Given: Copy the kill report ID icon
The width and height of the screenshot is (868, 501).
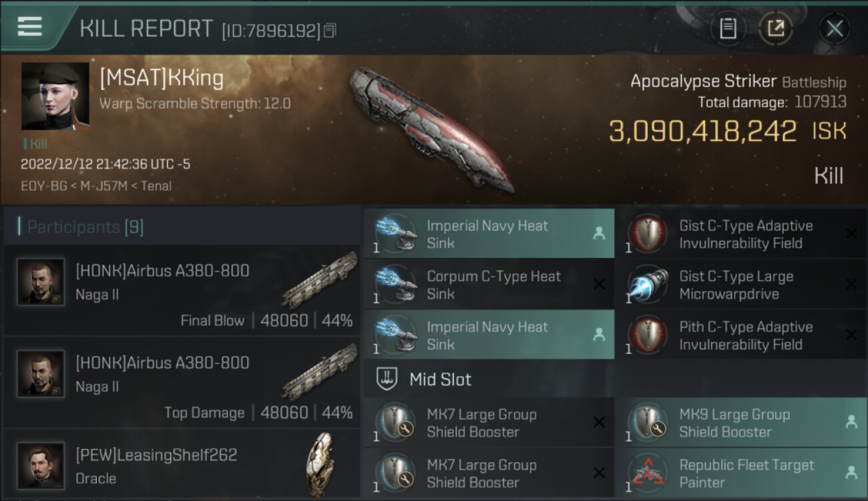Looking at the screenshot, I should (330, 30).
